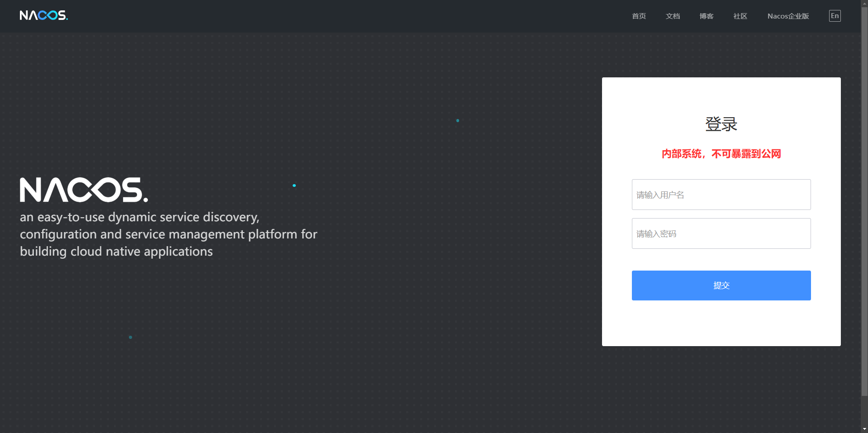Screen dimensions: 868x433
Task: Click the vertical page scrollbar thumb
Action: coord(864,201)
